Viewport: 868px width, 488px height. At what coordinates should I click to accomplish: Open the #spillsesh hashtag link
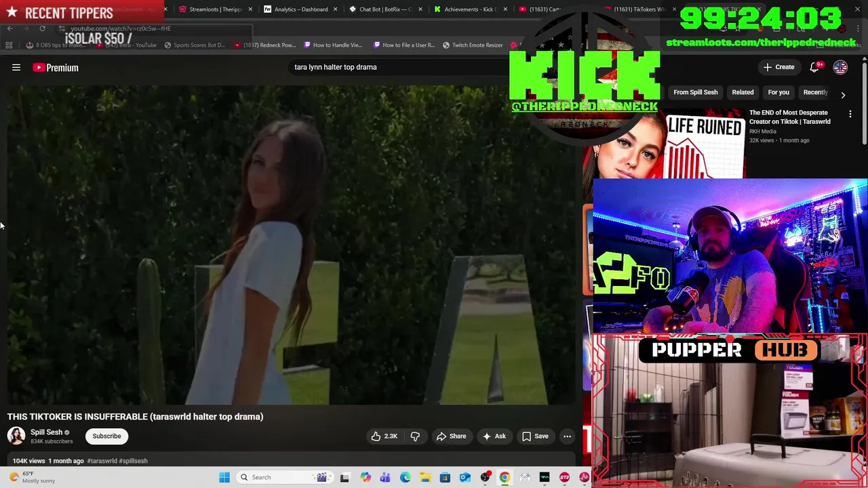click(x=134, y=461)
